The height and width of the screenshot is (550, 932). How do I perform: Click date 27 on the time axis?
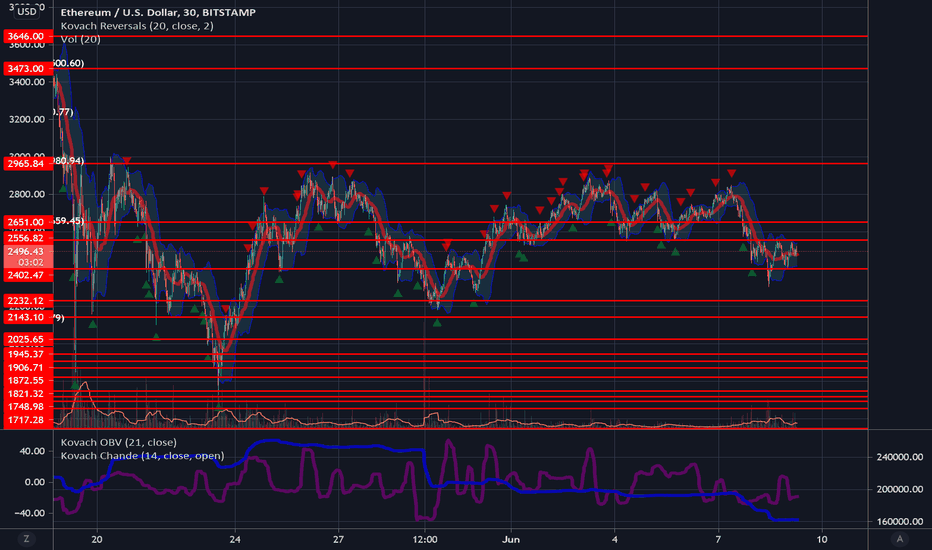(338, 539)
